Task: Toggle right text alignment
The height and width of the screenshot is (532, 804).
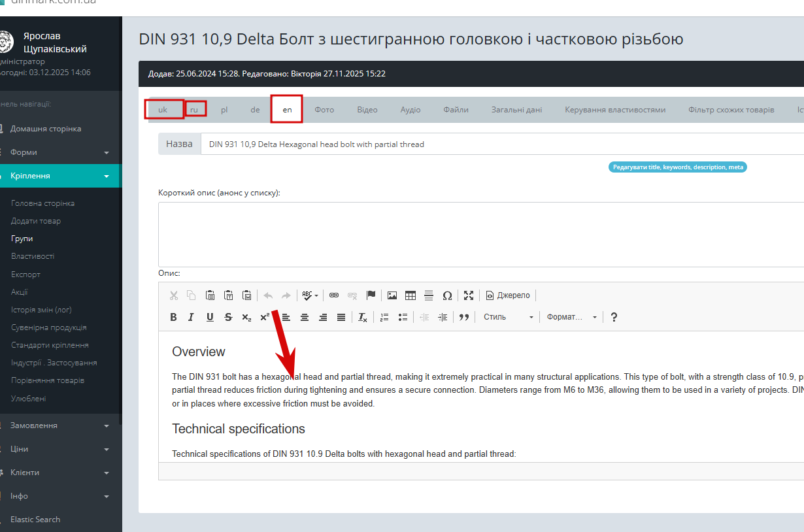Action: [323, 317]
